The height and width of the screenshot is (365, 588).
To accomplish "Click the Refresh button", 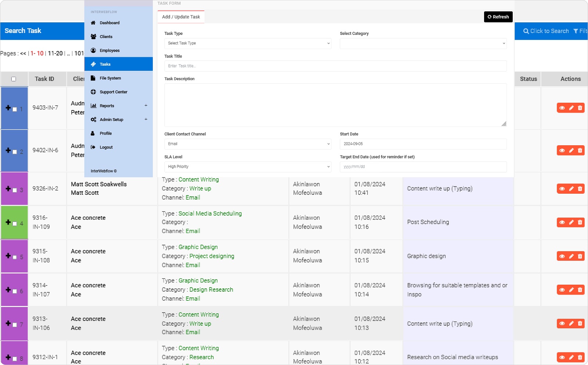I will (x=498, y=17).
